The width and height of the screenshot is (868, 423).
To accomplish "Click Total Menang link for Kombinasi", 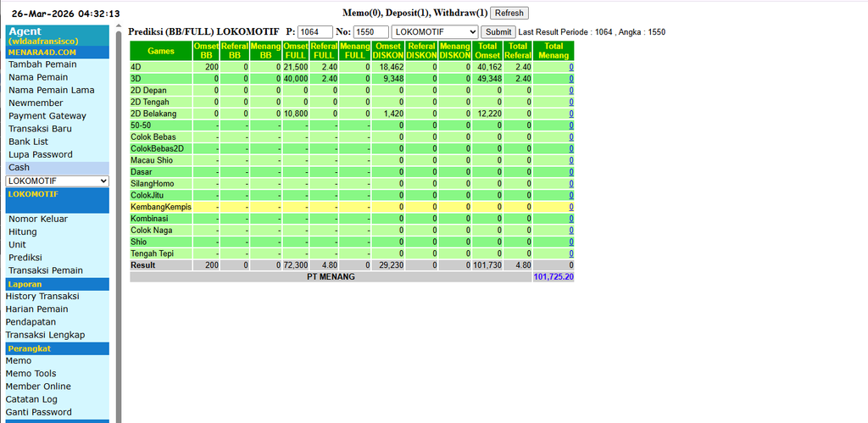I will (571, 219).
